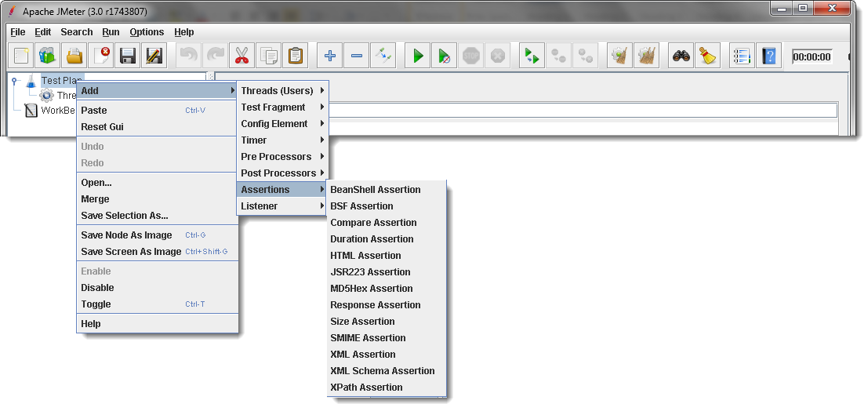Choose Save Node As Image
This screenshot has height=404, width=868.
[x=158, y=235]
